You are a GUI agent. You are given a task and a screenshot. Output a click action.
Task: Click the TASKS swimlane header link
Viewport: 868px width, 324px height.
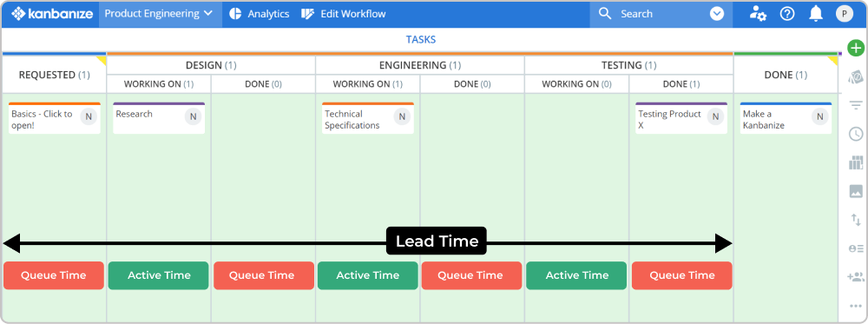click(421, 39)
